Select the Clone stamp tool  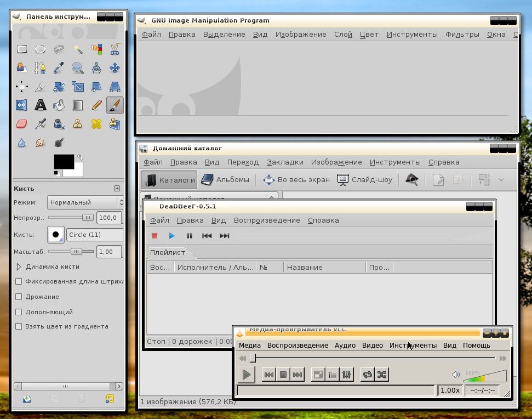point(78,124)
